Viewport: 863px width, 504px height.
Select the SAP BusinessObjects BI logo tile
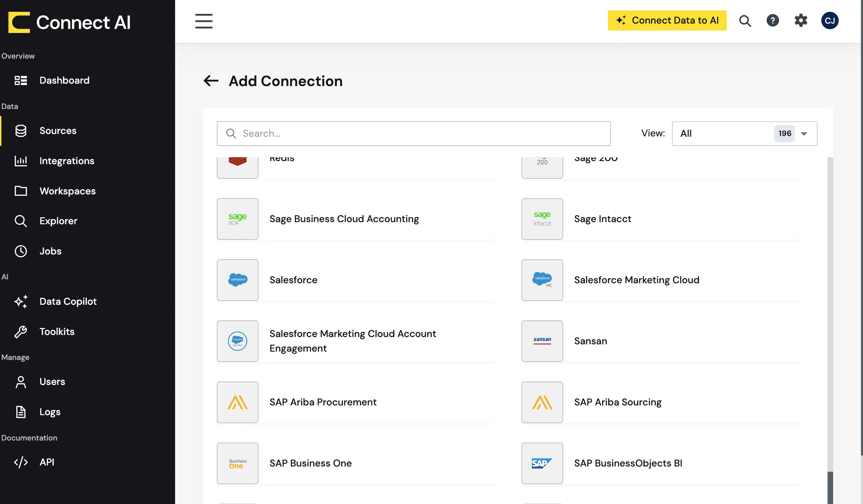[x=542, y=463]
